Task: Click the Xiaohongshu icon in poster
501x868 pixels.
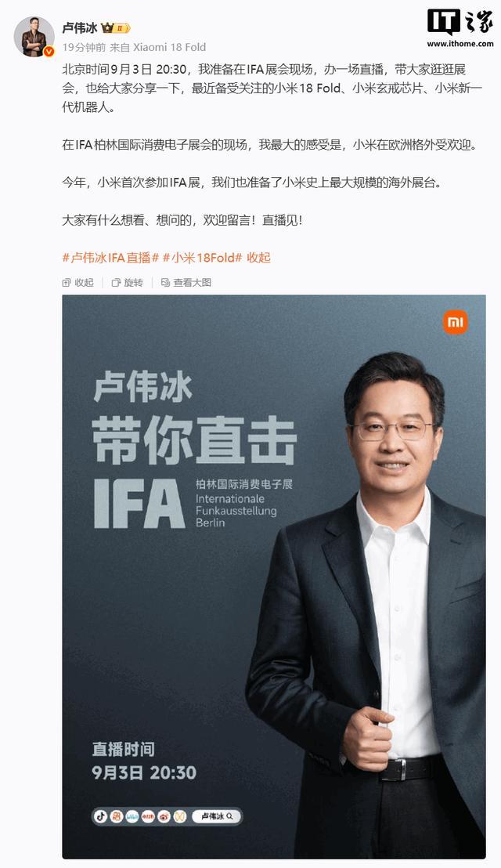Action: click(148, 816)
